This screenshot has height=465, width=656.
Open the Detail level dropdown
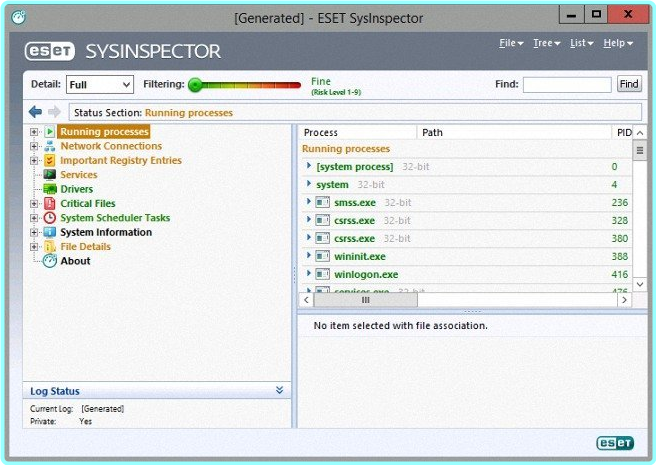100,85
